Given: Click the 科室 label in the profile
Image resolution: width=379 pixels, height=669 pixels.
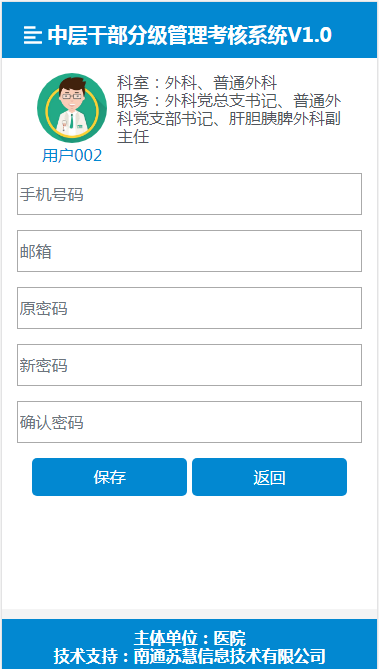Looking at the screenshot, I should 133,82.
